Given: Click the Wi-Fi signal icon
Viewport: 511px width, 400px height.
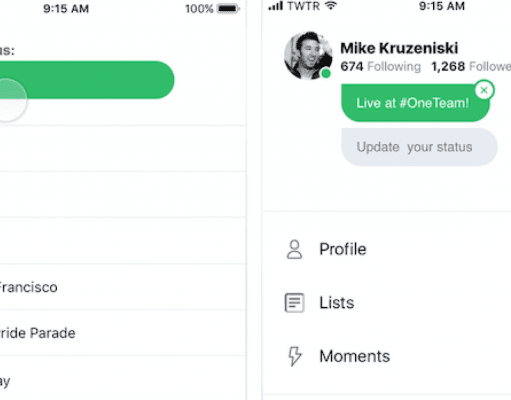Looking at the screenshot, I should pos(331,5).
